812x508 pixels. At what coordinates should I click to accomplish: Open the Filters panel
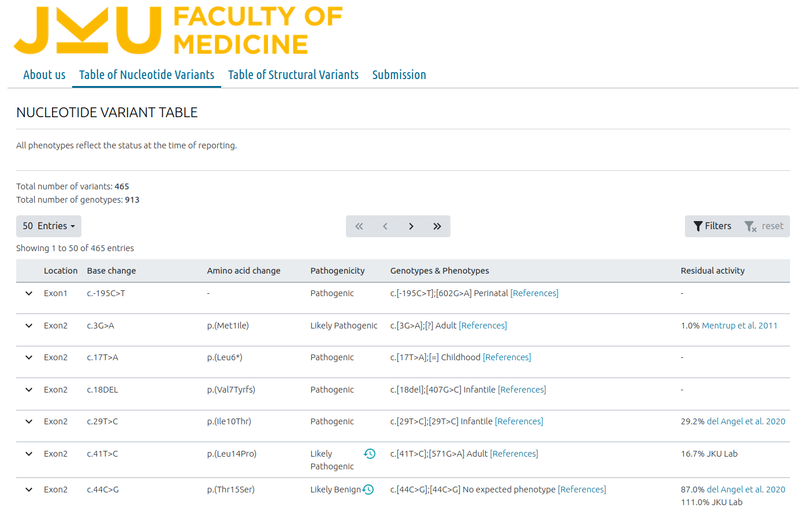point(712,226)
